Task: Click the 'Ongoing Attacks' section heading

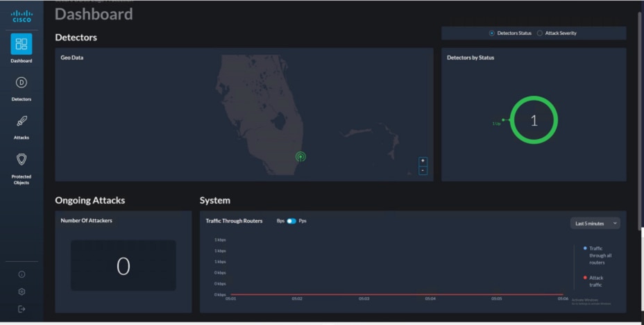Action: tap(90, 201)
